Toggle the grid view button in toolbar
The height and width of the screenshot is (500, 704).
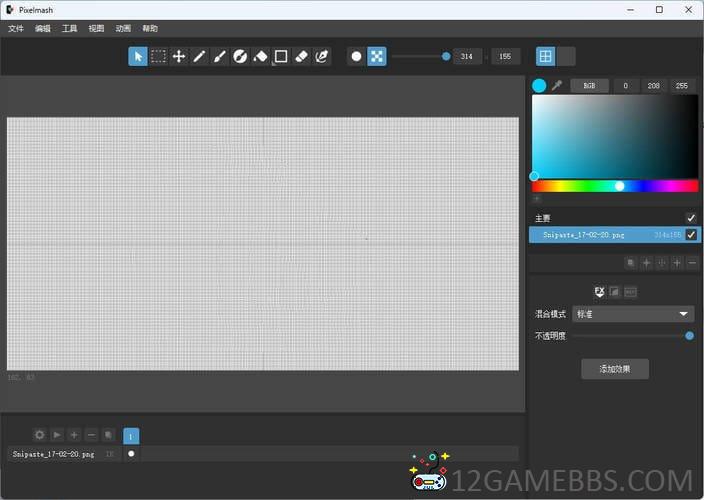point(545,57)
